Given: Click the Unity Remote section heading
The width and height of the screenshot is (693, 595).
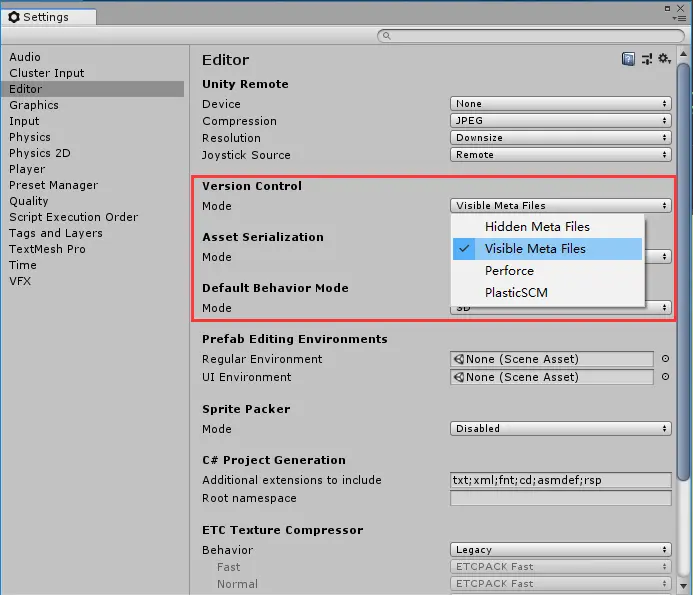Looking at the screenshot, I should coord(245,84).
